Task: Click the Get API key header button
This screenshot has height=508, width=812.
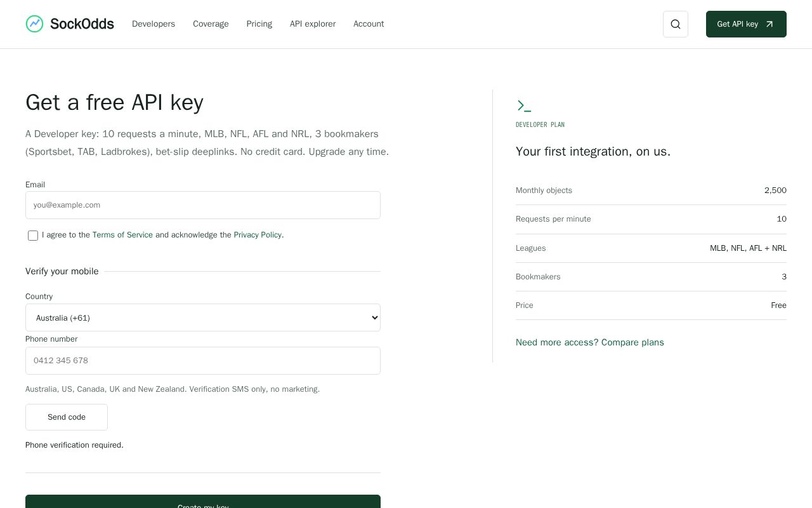Action: coord(746,24)
